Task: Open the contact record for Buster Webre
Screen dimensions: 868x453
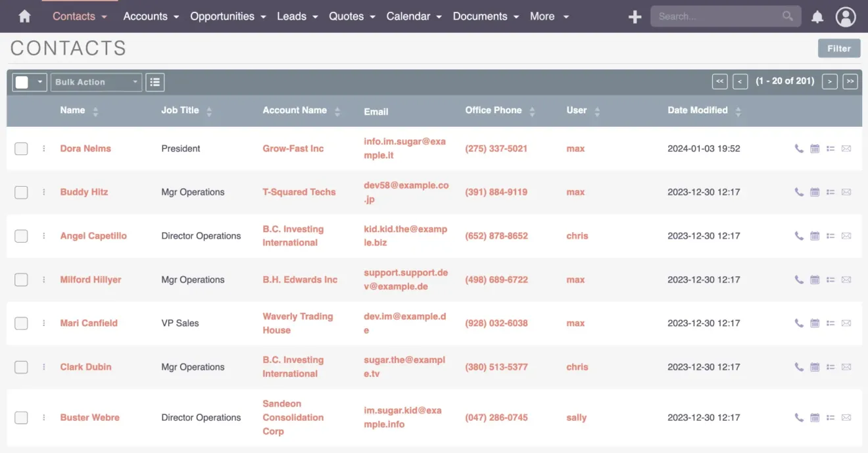Action: click(89, 417)
